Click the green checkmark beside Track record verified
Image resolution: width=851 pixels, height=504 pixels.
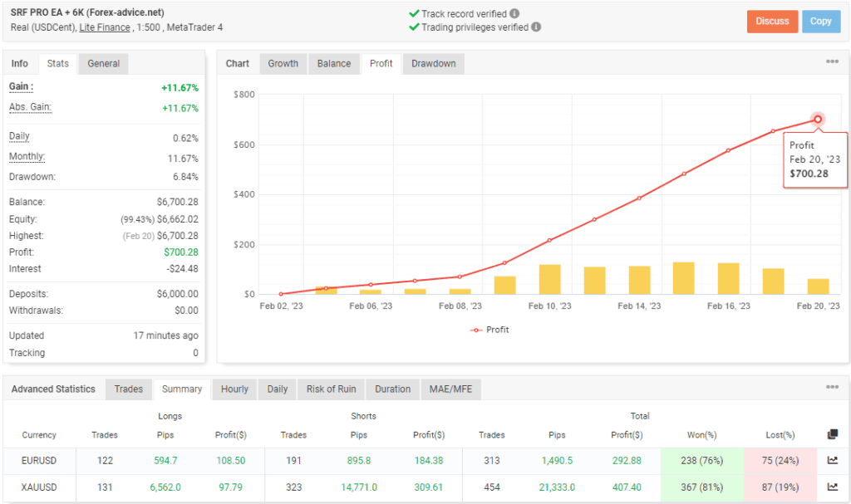[x=413, y=13]
